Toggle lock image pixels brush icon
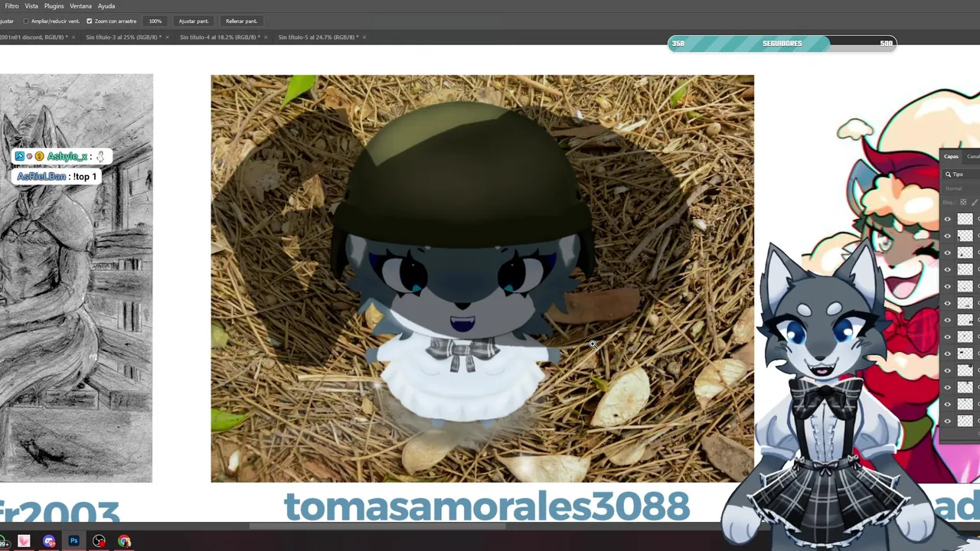 coord(975,203)
